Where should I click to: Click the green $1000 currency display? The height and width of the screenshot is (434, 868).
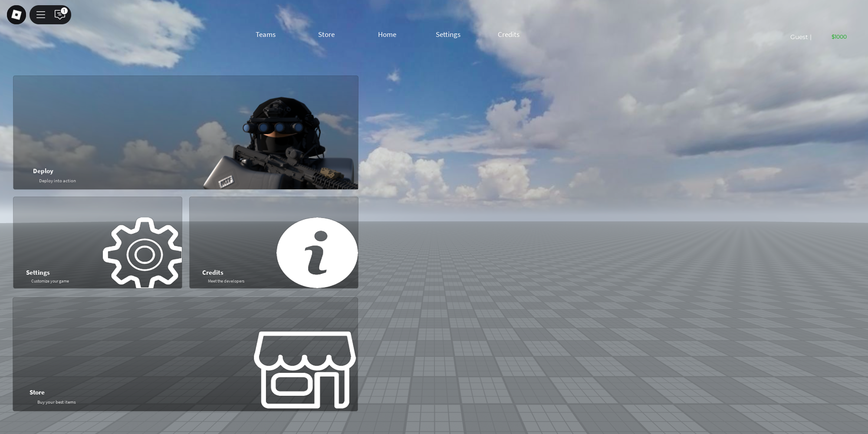tap(838, 37)
